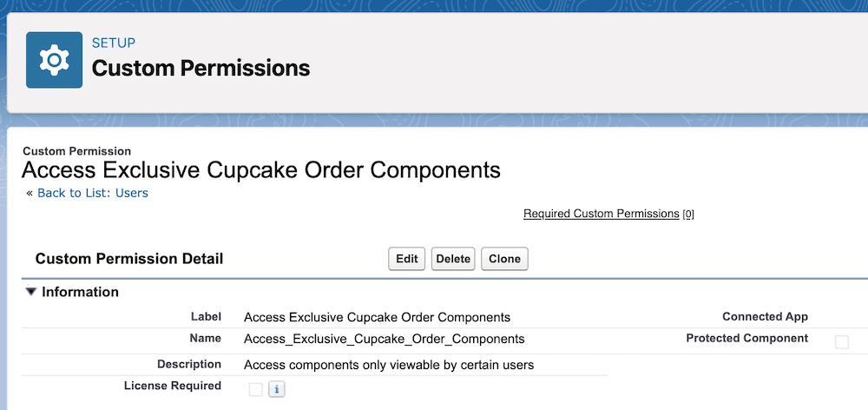Open the License Required info icon
Viewport: 868px width, 410px height.
click(276, 389)
